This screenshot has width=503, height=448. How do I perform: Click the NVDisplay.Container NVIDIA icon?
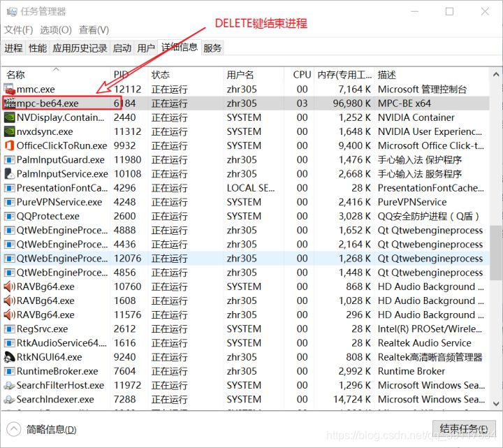tap(9, 117)
